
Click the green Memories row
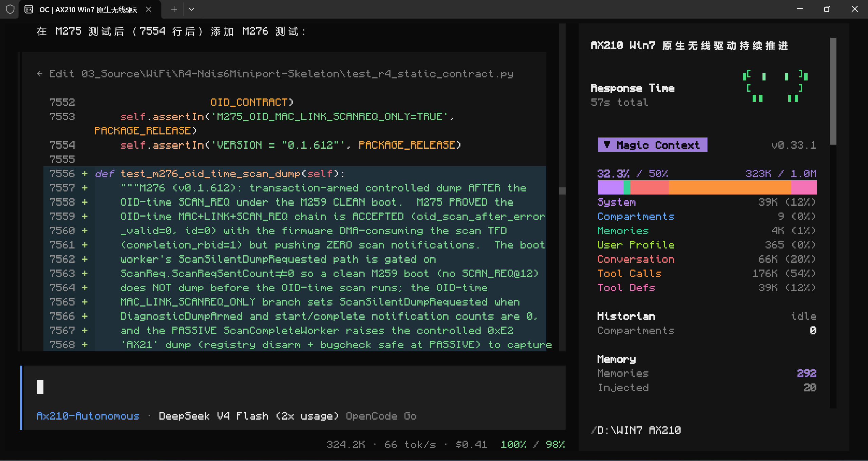[x=707, y=231]
